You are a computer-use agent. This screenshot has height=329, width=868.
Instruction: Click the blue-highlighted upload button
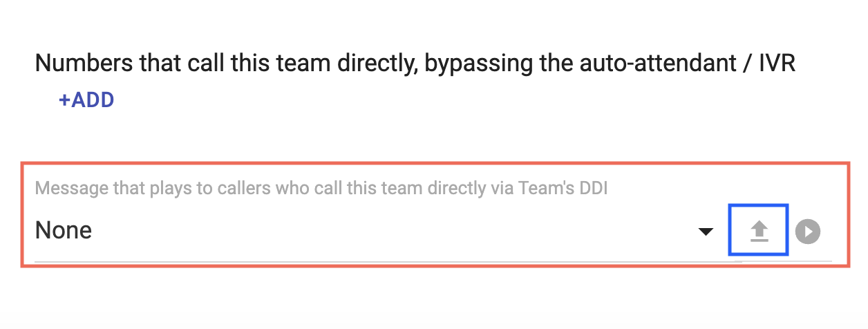(759, 231)
